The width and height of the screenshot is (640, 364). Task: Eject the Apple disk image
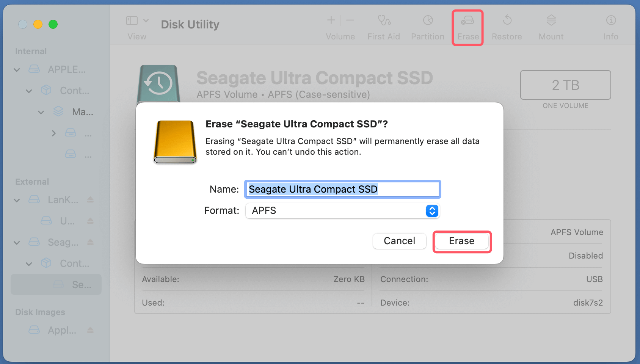coord(90,330)
